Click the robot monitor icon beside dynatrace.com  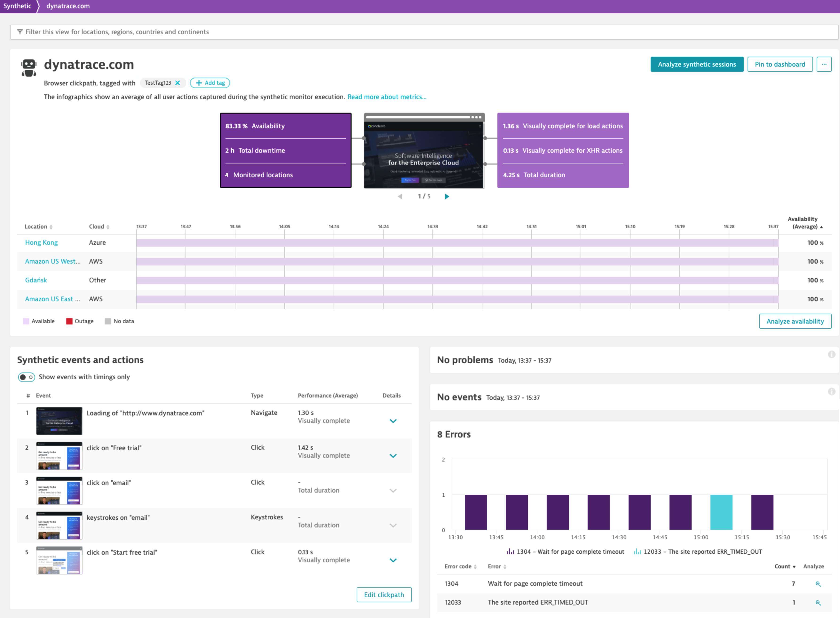(29, 68)
